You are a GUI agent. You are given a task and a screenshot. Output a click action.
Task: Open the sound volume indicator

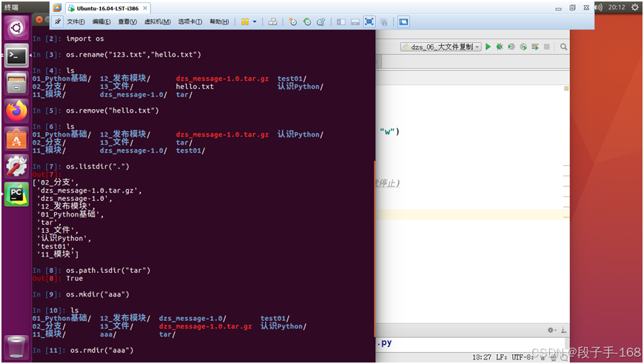point(598,7)
